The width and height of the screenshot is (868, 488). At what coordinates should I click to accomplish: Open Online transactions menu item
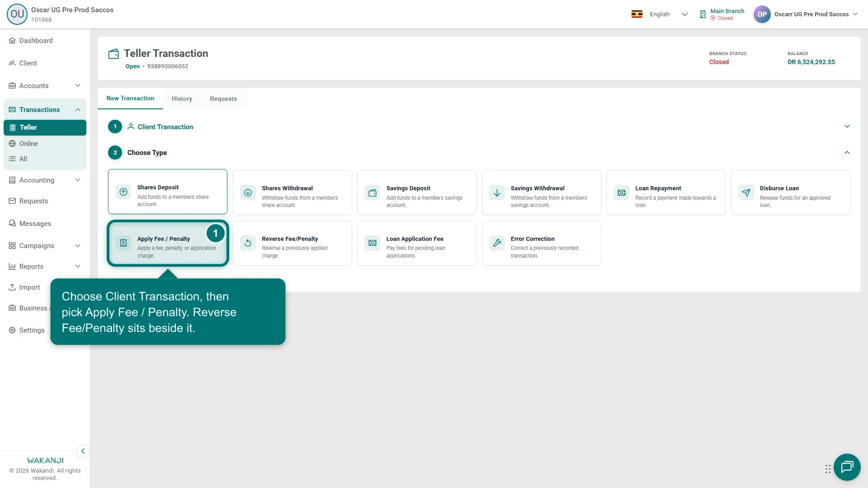coord(45,144)
